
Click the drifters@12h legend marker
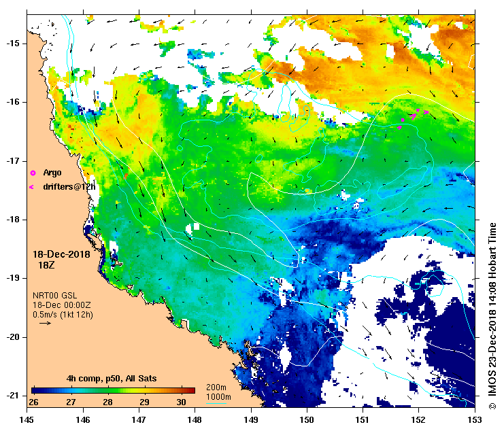[x=31, y=187]
